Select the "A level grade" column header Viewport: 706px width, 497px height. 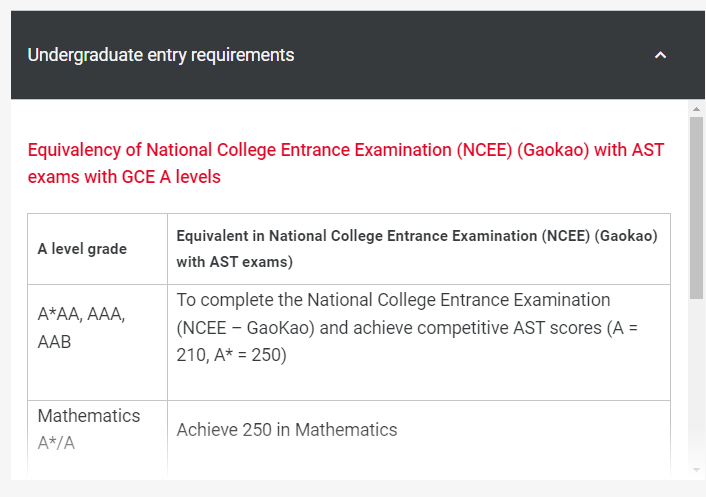click(82, 249)
